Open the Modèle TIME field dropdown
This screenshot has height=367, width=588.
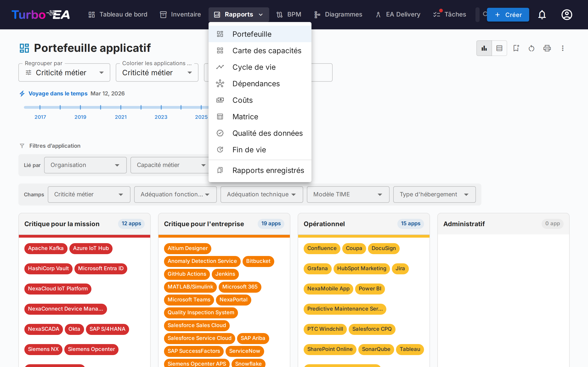[348, 195]
